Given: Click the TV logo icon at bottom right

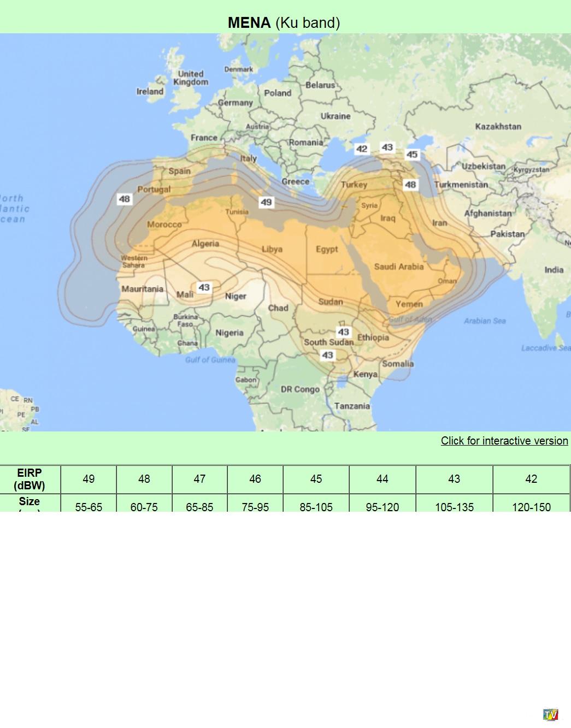Looking at the screenshot, I should click(x=551, y=714).
